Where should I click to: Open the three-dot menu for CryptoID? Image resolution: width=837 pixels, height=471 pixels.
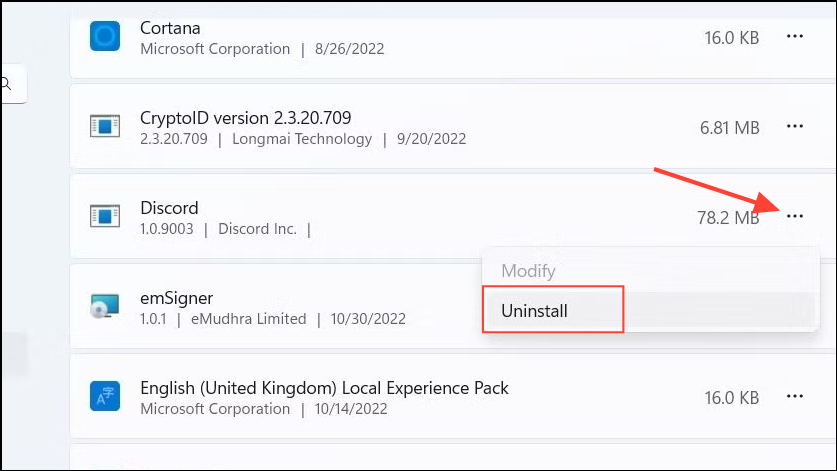(x=795, y=126)
